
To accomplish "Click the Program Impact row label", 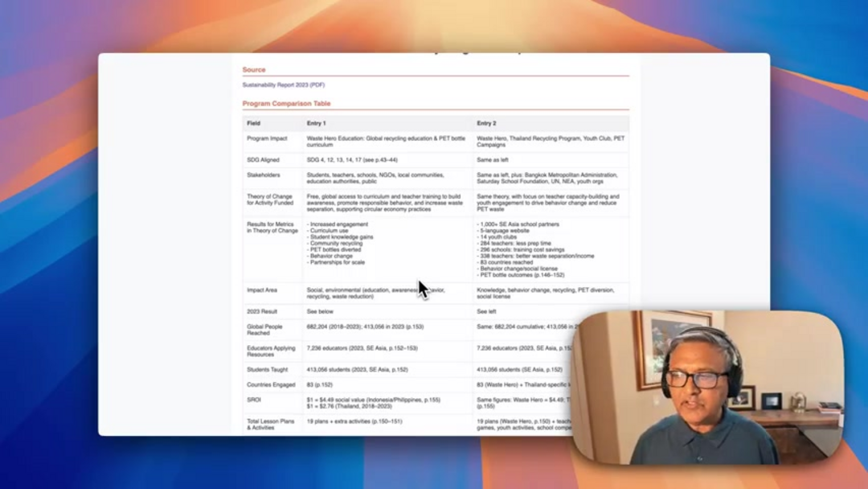I will click(x=267, y=138).
